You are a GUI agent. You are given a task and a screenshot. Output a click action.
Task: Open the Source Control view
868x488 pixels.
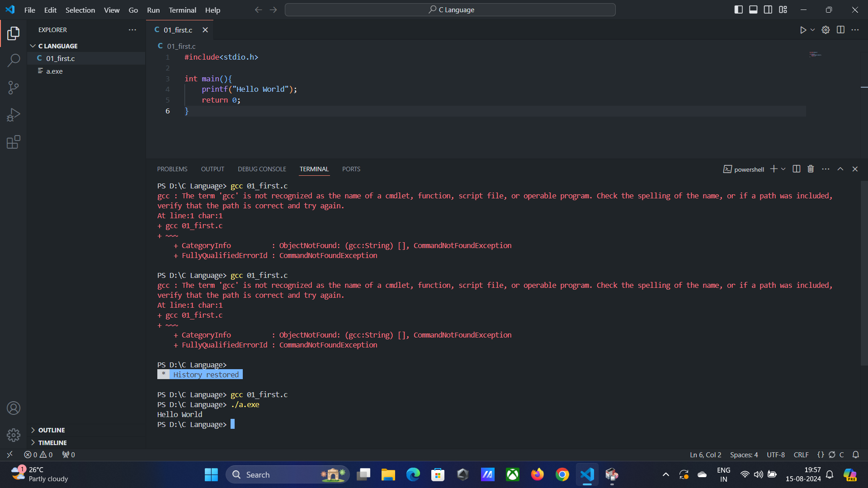pos(14,88)
